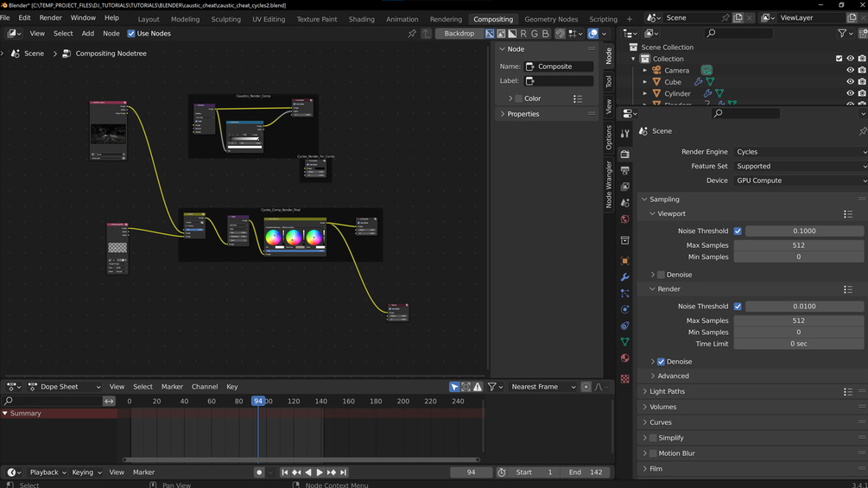The height and width of the screenshot is (488, 868).
Task: Toggle auto keying record button
Action: click(259, 472)
